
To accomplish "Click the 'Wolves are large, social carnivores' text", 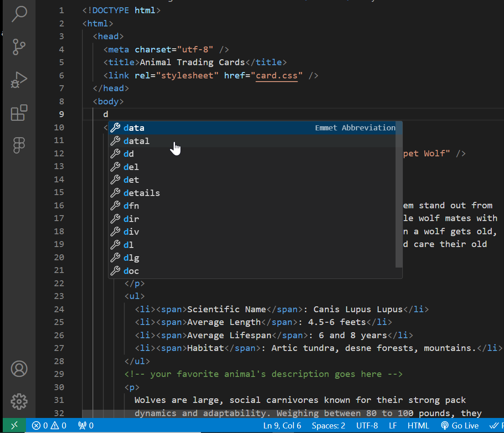I will tap(226, 400).
